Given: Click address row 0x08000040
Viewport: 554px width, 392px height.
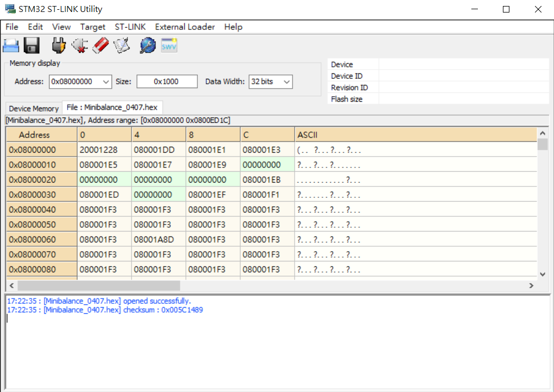Looking at the screenshot, I should 42,210.
